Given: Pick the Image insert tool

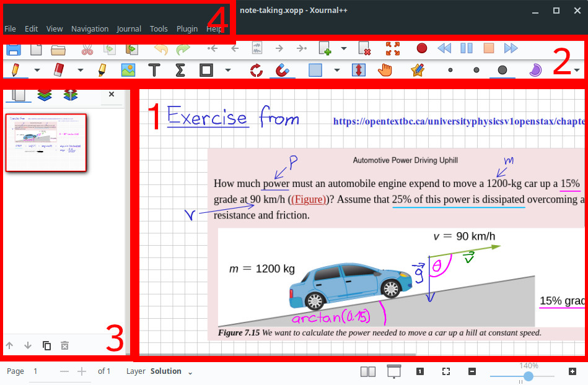Looking at the screenshot, I should point(128,70).
